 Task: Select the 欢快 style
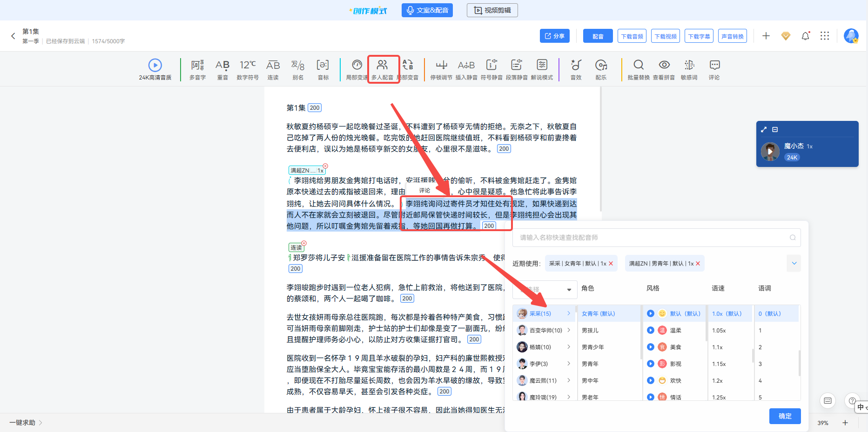pos(674,380)
